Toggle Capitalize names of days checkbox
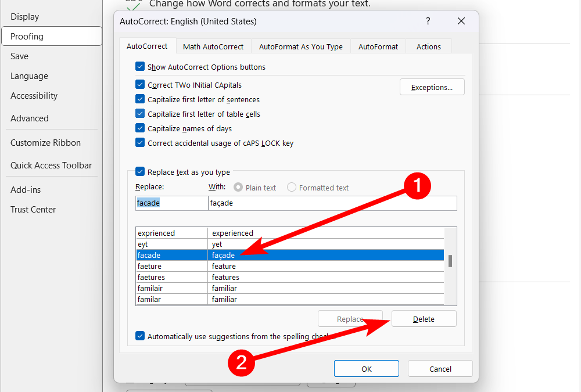This screenshot has width=581, height=392. point(140,128)
